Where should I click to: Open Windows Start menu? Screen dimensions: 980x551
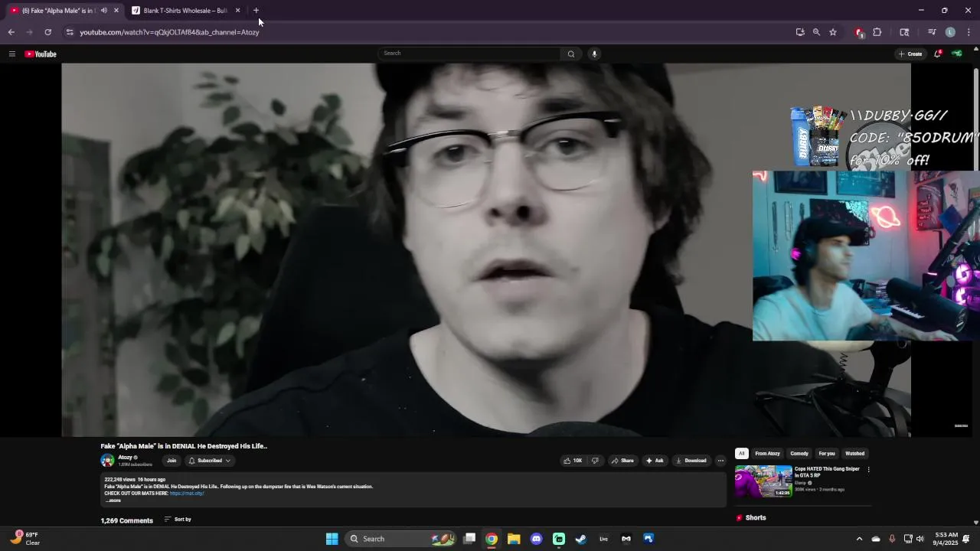[x=332, y=539]
